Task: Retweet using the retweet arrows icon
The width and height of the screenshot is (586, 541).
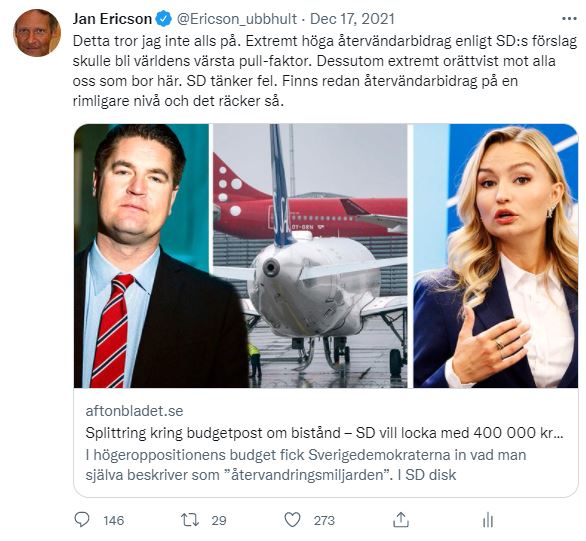Action: [x=190, y=520]
